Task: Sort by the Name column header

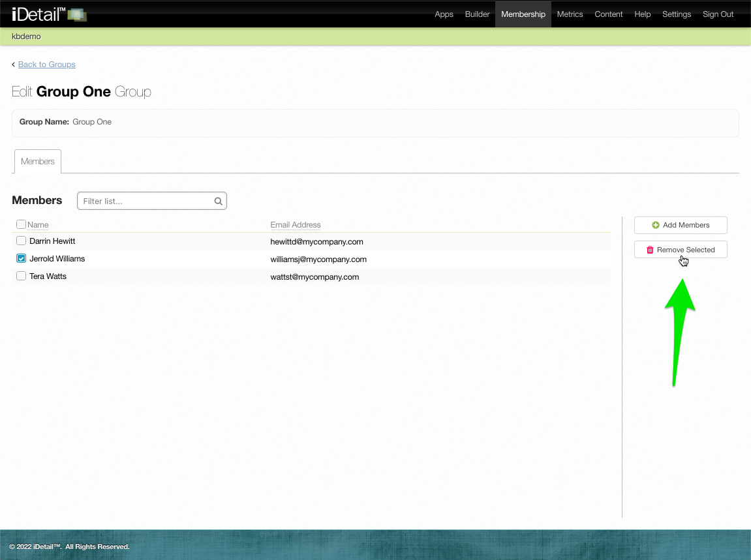Action: (x=38, y=224)
